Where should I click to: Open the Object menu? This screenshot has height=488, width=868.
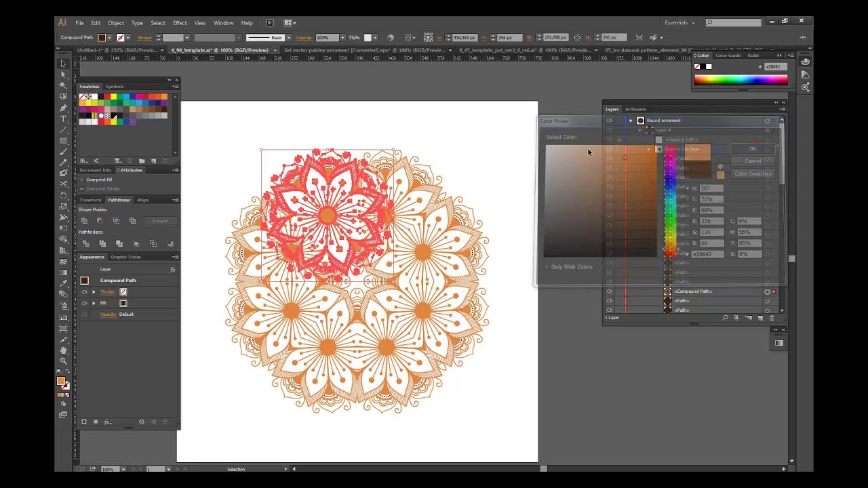pos(116,23)
